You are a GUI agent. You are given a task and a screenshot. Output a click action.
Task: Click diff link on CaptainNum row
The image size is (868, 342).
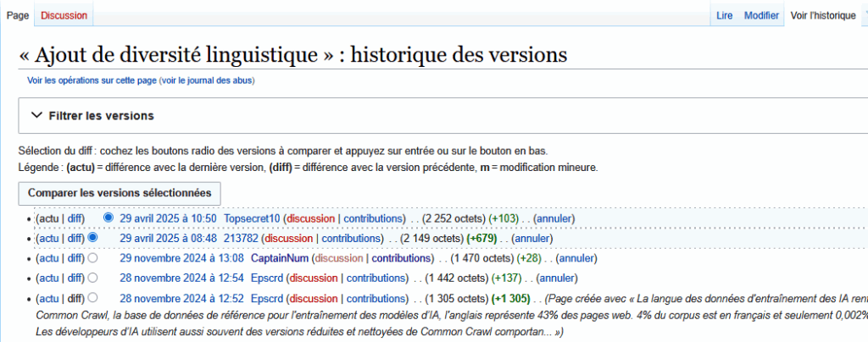[x=75, y=258]
